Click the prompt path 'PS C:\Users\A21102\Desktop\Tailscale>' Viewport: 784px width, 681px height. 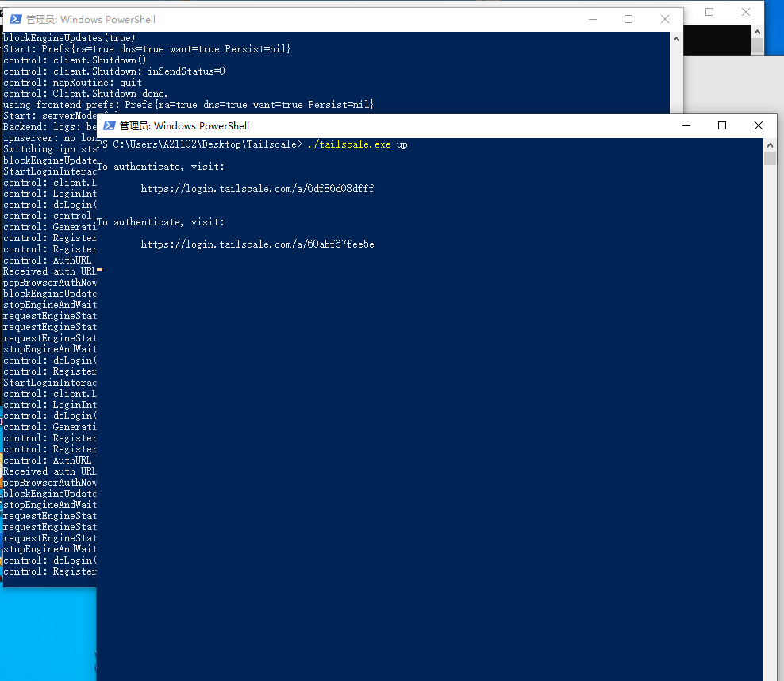pyautogui.click(x=199, y=144)
